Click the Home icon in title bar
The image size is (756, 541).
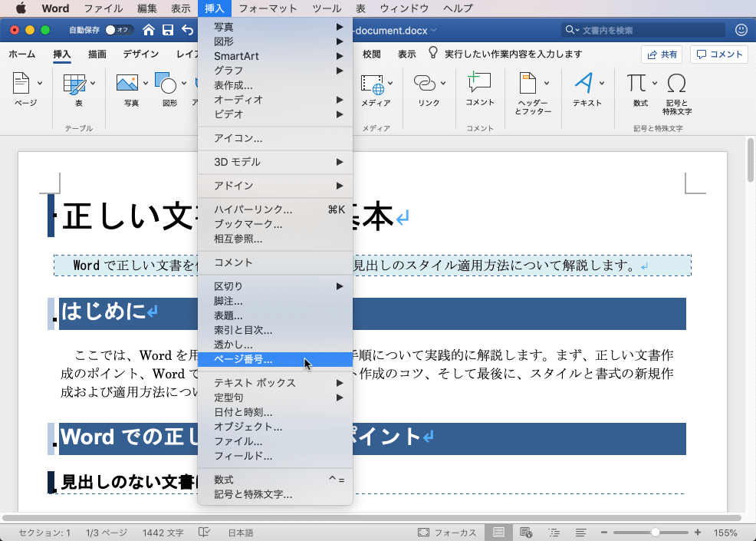click(x=149, y=30)
